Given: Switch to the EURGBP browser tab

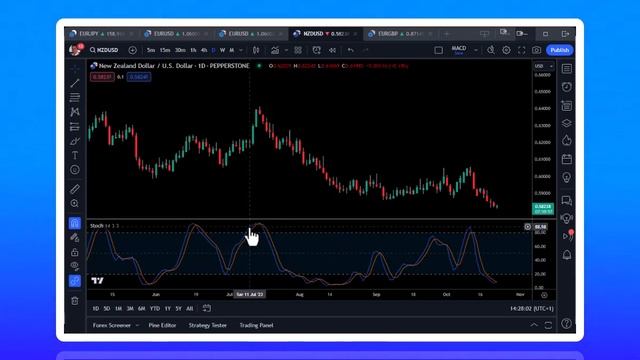Looking at the screenshot, I should click(x=399, y=33).
